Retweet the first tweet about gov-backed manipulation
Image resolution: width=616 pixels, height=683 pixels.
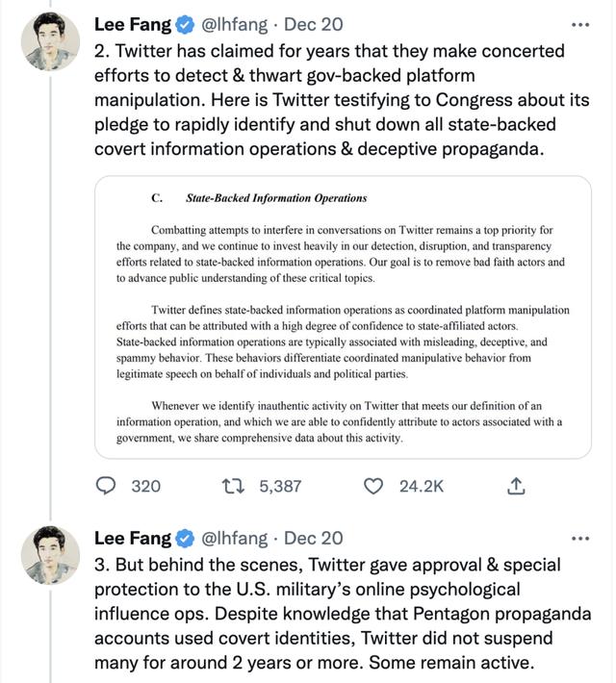[x=231, y=487]
